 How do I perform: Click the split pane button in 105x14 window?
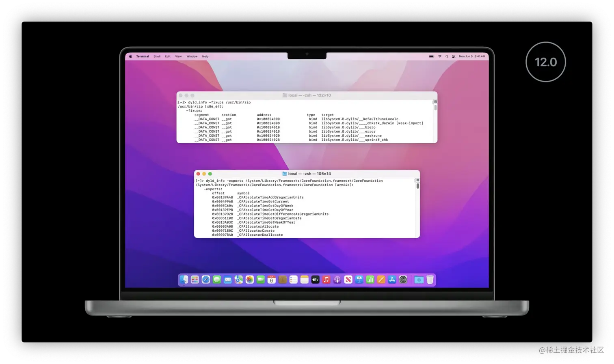pos(417,180)
